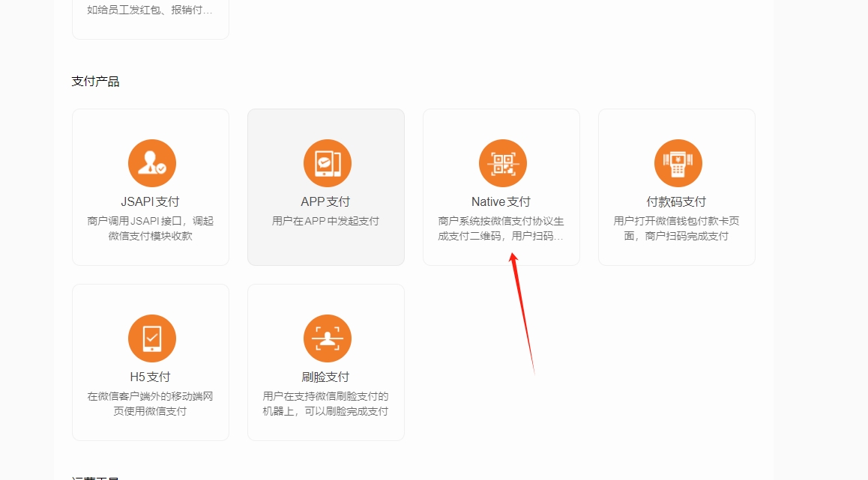
Task: Open the JSAPI支付 title link
Action: point(151,201)
